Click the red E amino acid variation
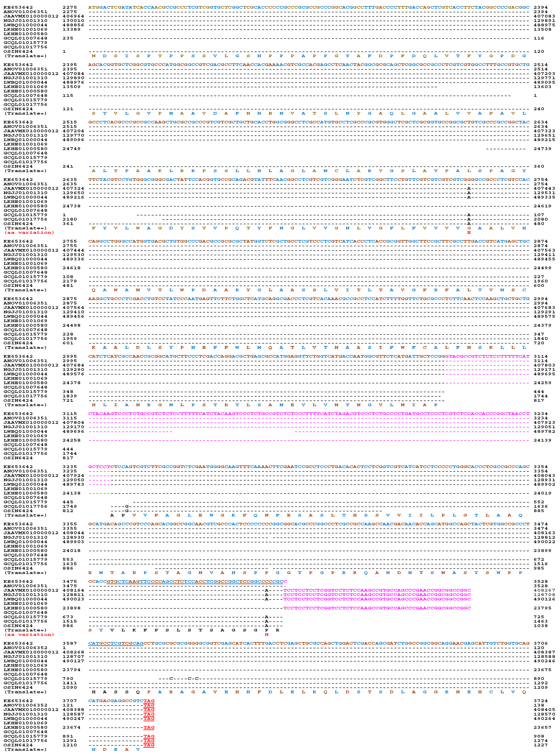This screenshot has width=560, height=755. [x=469, y=232]
